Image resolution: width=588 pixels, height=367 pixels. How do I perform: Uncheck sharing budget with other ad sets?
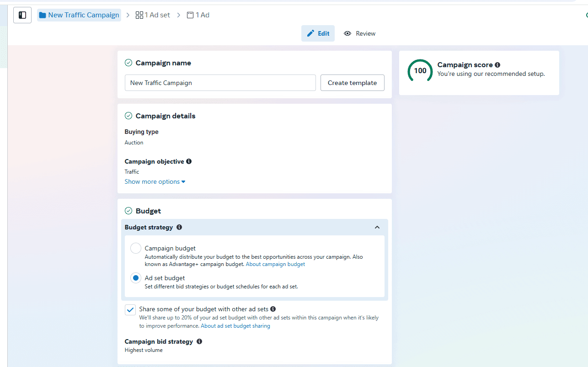pos(130,309)
